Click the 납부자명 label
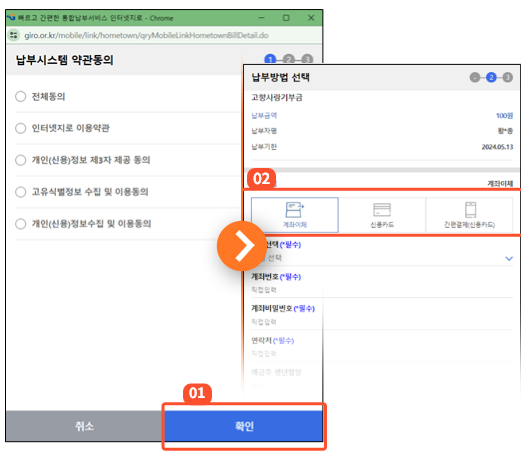Image resolution: width=523 pixels, height=470 pixels. [x=264, y=131]
